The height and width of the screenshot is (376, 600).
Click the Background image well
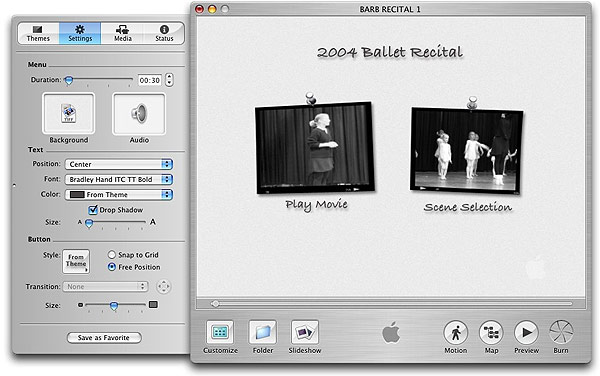(x=68, y=114)
